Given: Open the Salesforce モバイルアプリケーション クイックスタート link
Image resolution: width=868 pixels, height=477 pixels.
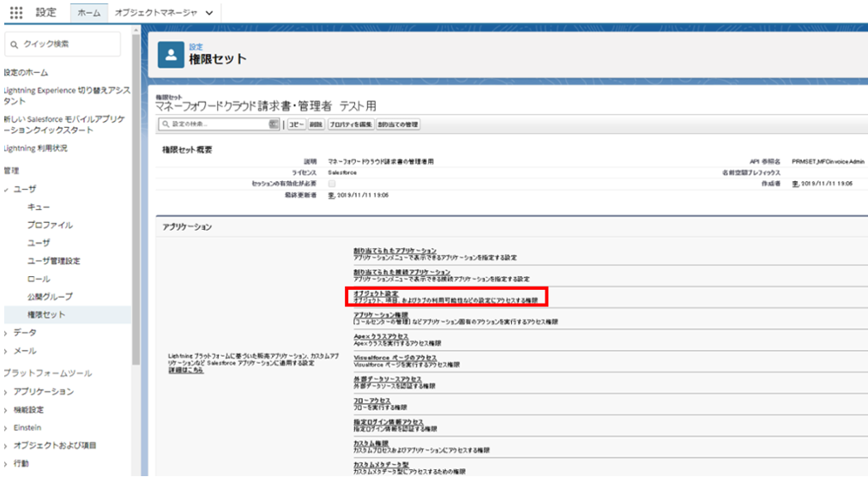Looking at the screenshot, I should tap(64, 124).
